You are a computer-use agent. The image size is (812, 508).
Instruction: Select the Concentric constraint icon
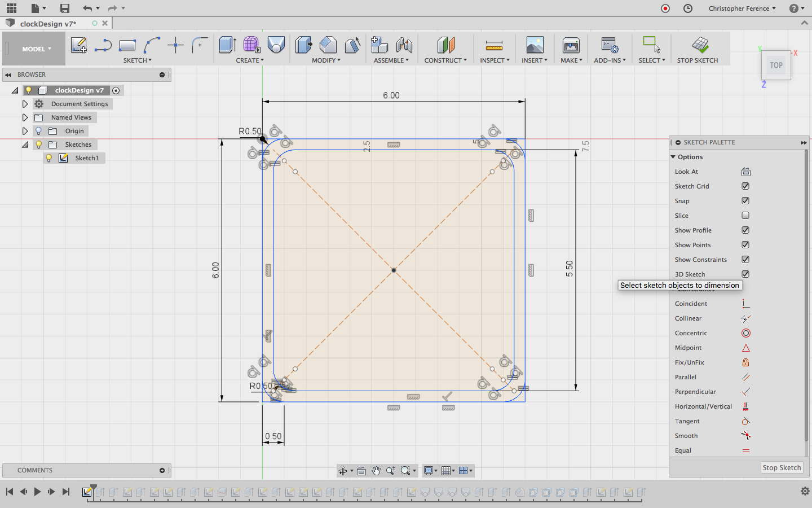745,334
